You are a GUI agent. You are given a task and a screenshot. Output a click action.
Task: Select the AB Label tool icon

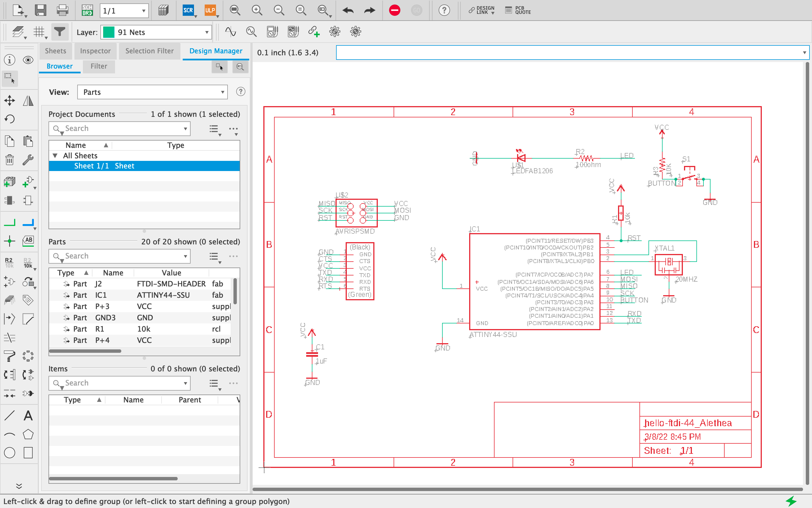coord(28,240)
